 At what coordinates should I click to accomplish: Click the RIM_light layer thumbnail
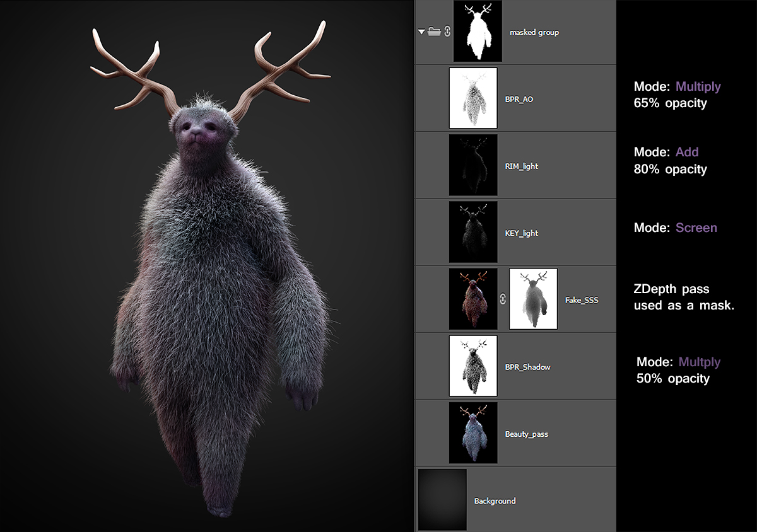(x=473, y=165)
